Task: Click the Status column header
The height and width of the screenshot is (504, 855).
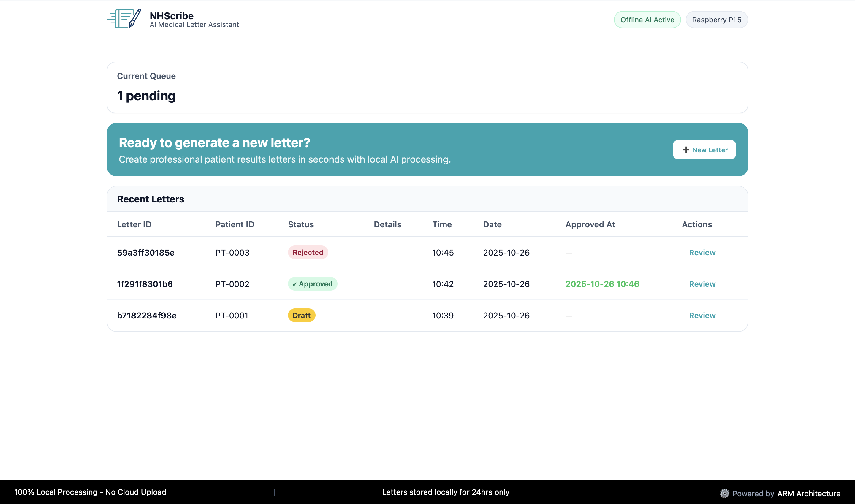Action: click(x=301, y=224)
